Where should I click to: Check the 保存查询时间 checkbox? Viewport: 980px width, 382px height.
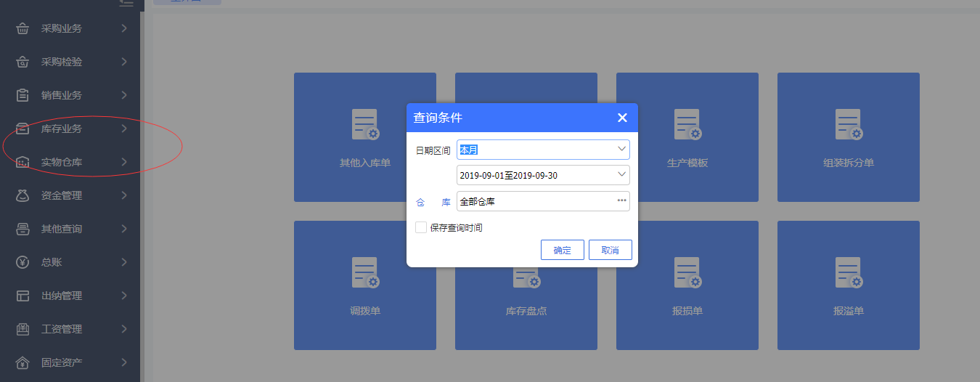click(x=421, y=227)
